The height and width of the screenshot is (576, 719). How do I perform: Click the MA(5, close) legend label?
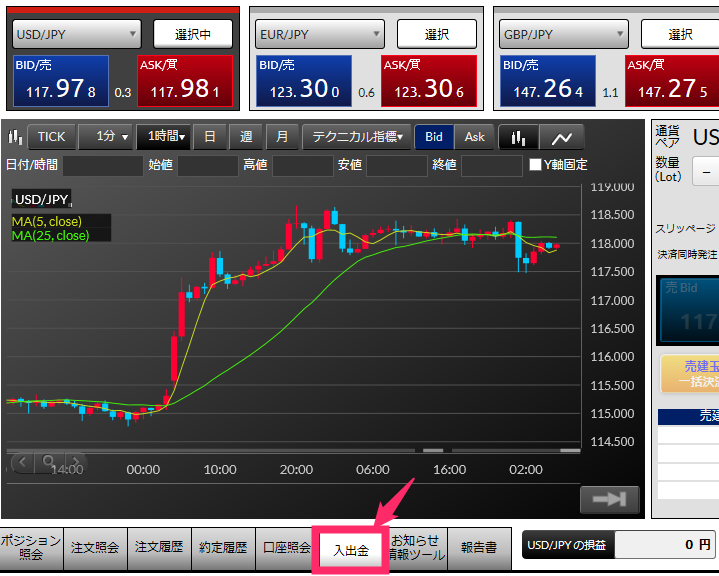47,222
